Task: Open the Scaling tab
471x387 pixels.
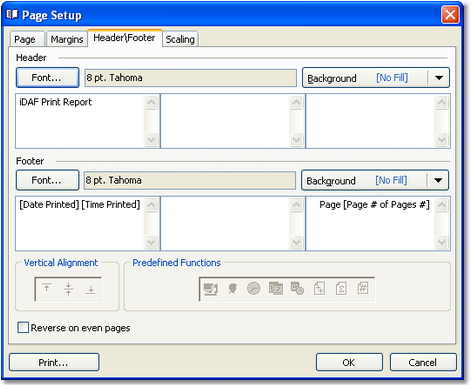Action: tap(180, 39)
